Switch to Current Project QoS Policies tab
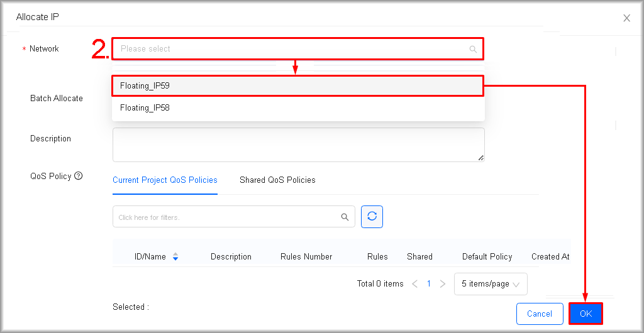 (x=165, y=180)
